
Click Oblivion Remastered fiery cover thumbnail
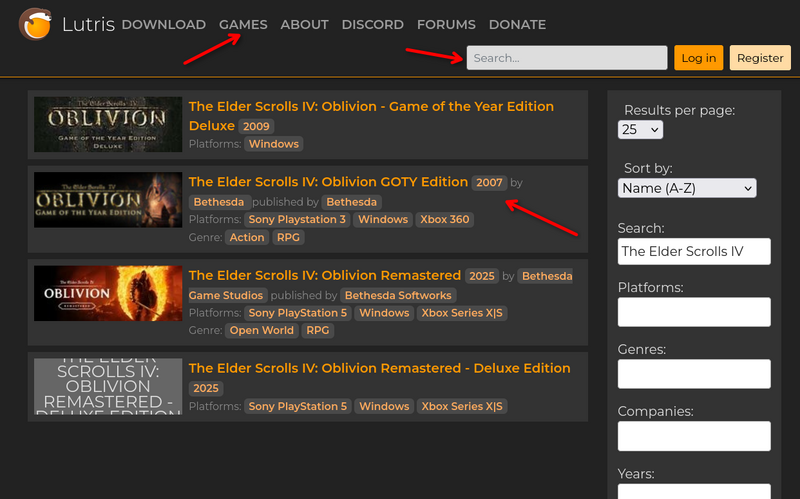(x=108, y=293)
